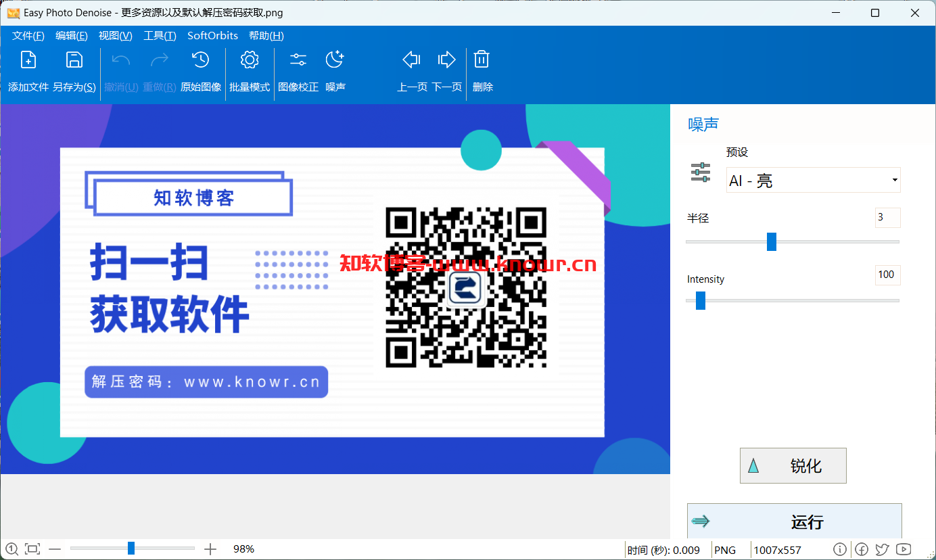This screenshot has height=560, width=936.
Task: Select the Noise (噪声) tool icon
Action: click(335, 60)
